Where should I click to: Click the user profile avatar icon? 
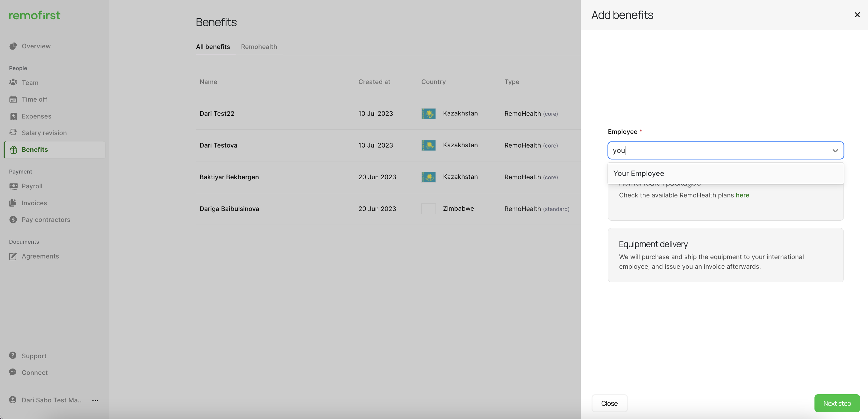point(13,400)
